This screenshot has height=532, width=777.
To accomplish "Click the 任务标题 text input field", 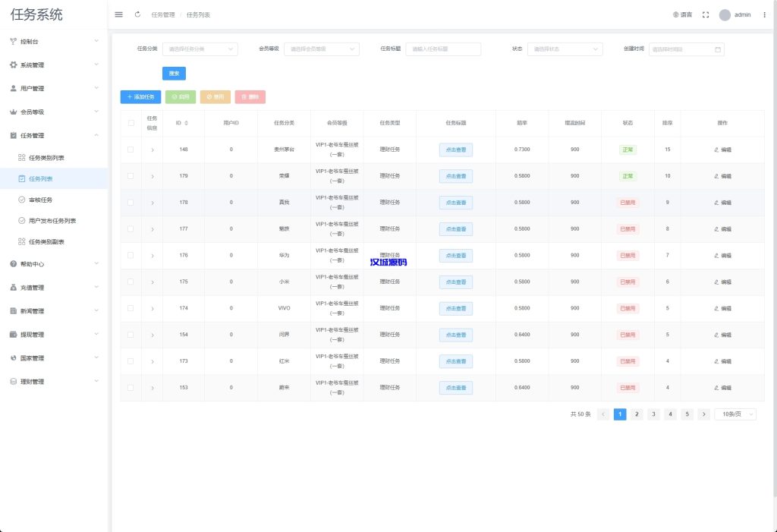I will [443, 49].
